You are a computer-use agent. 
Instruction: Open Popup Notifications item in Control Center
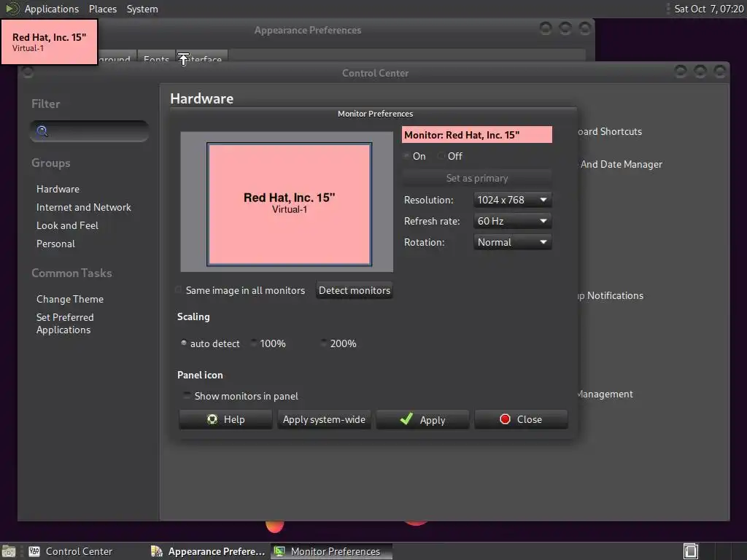coord(611,296)
